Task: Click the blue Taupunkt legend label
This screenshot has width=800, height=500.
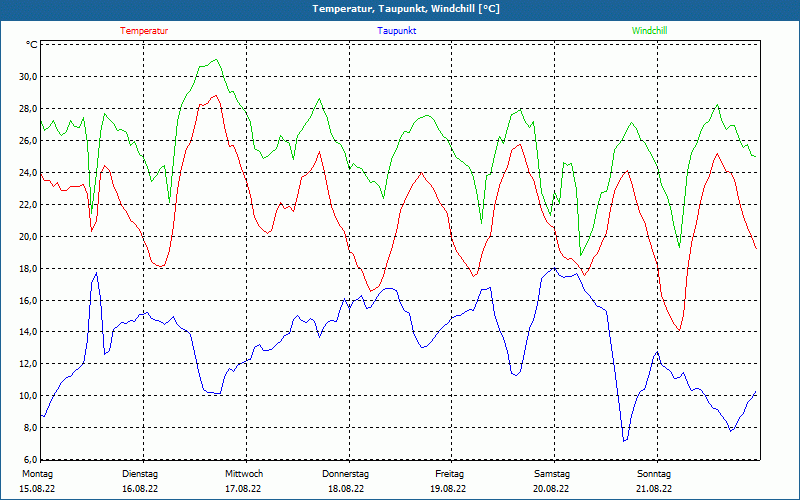Action: pyautogui.click(x=396, y=31)
